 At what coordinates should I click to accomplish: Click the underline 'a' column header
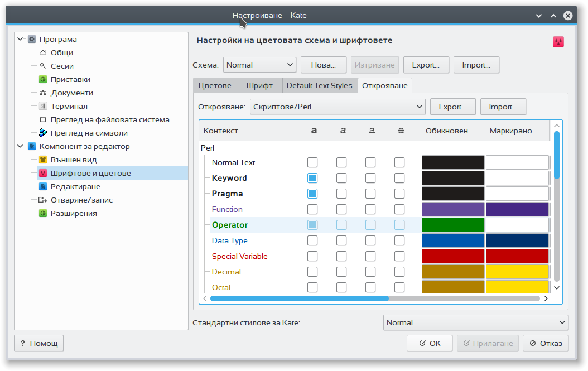[372, 131]
